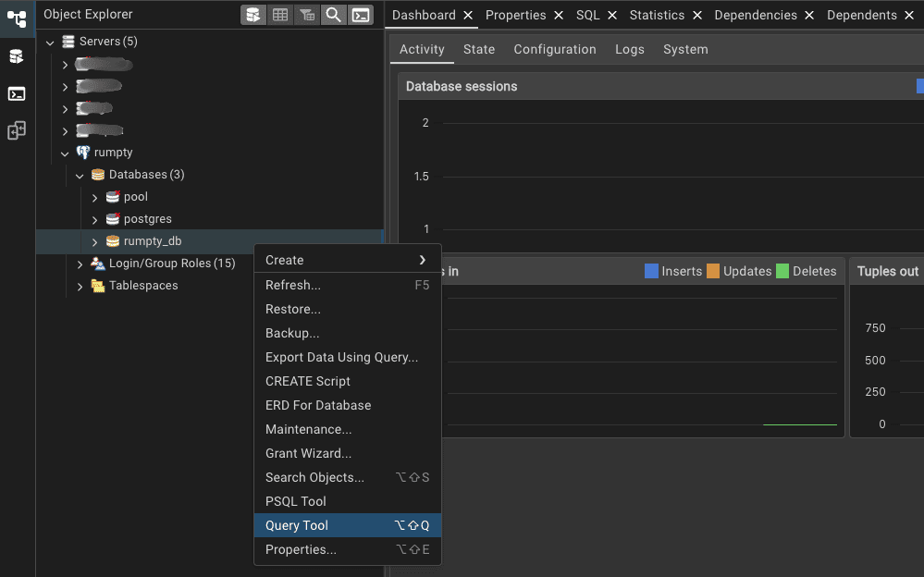Expand the rumpty_db database node
924x577 pixels.
point(94,241)
